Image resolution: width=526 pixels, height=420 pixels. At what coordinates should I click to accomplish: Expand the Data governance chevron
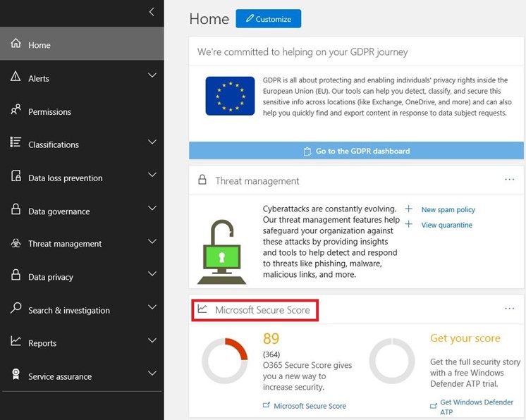pyautogui.click(x=152, y=208)
